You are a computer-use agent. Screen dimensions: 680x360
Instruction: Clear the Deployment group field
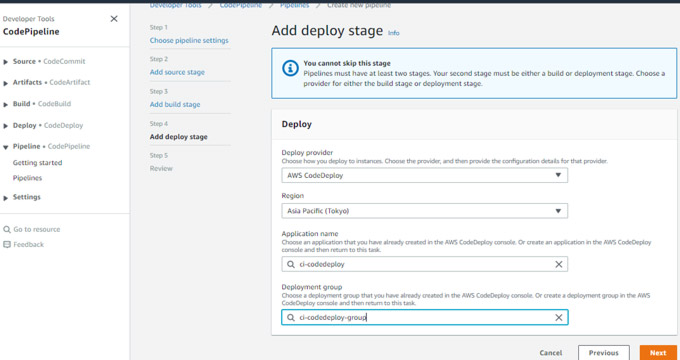[x=559, y=317]
